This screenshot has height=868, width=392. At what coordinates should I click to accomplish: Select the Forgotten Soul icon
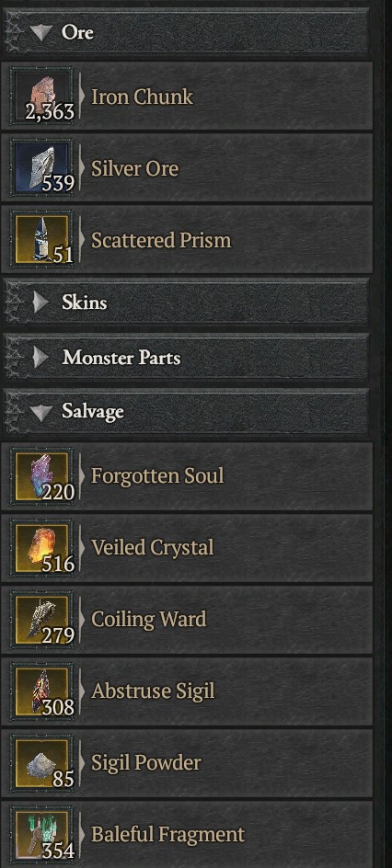point(41,476)
